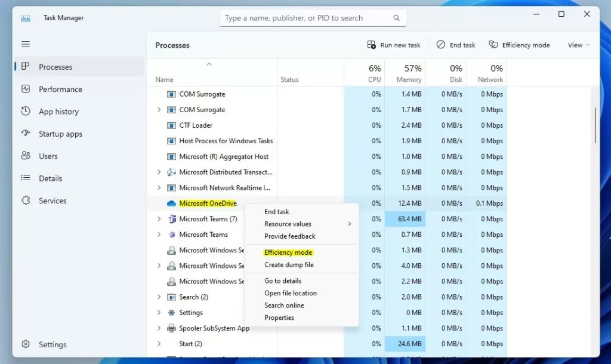Click the Run new task icon
The image size is (611, 364).
pyautogui.click(x=371, y=45)
